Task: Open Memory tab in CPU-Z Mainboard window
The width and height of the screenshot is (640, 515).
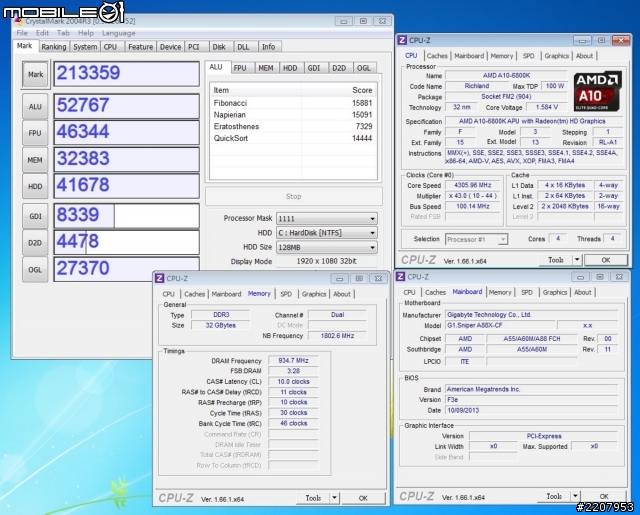Action: (500, 292)
